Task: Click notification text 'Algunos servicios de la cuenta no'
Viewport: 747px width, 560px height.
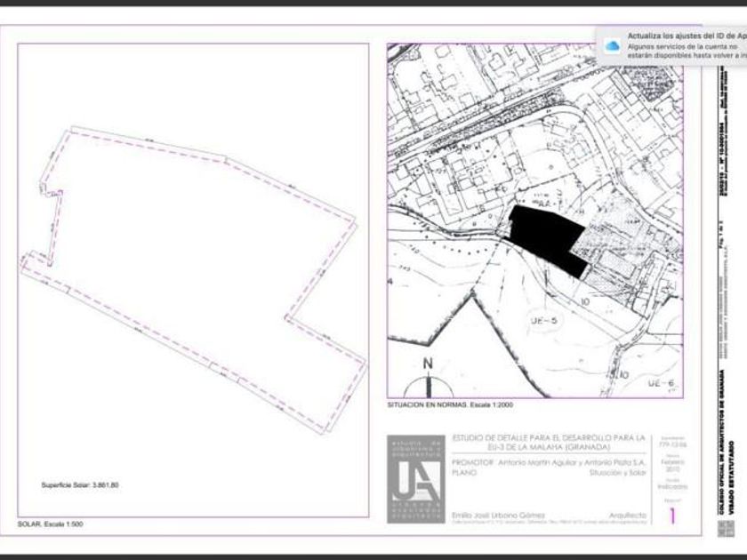Action: [682, 46]
